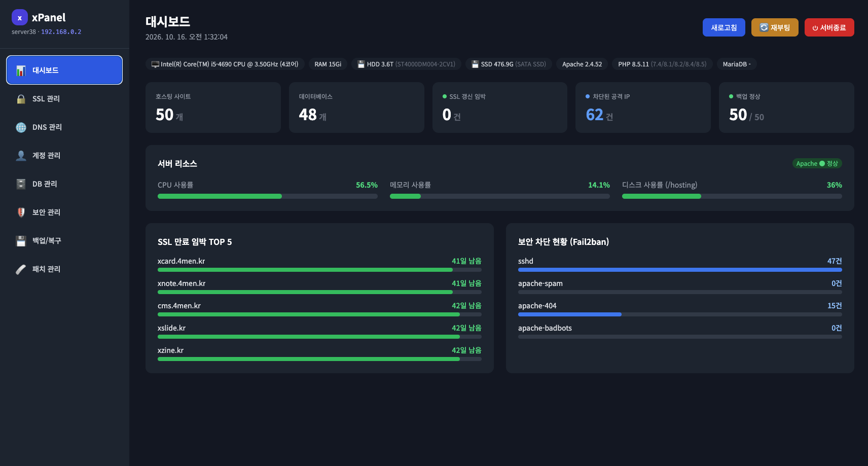The height and width of the screenshot is (466, 868).
Task: Click the 새로고침 button
Action: (x=724, y=27)
